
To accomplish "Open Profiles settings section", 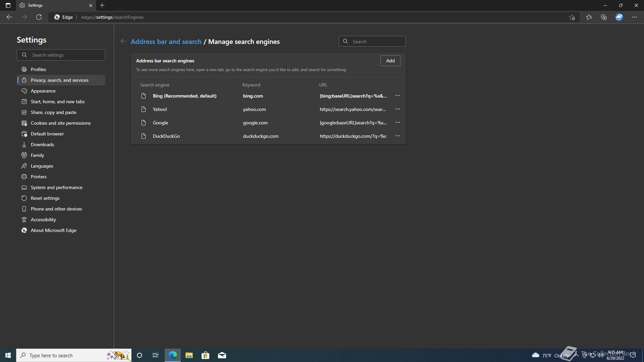I will pos(61,69).
